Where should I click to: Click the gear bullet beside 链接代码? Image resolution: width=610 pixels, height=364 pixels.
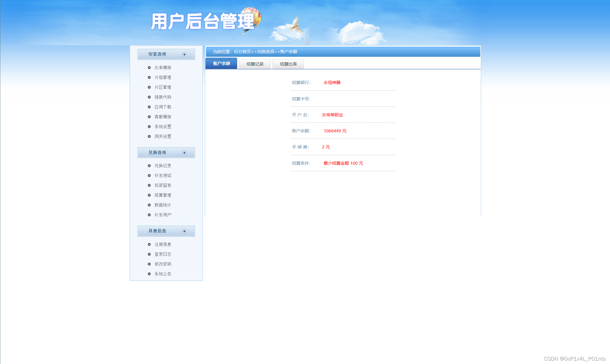149,97
